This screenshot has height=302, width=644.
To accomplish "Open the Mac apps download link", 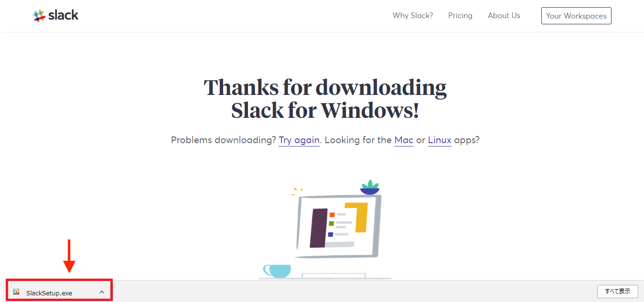I will pyautogui.click(x=404, y=140).
